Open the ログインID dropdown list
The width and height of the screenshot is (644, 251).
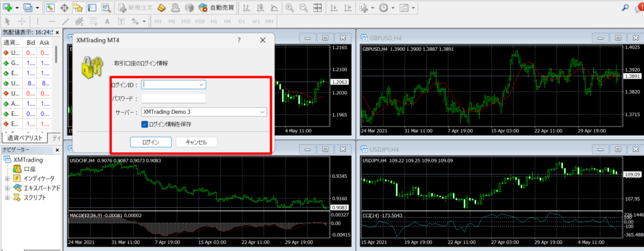click(201, 85)
